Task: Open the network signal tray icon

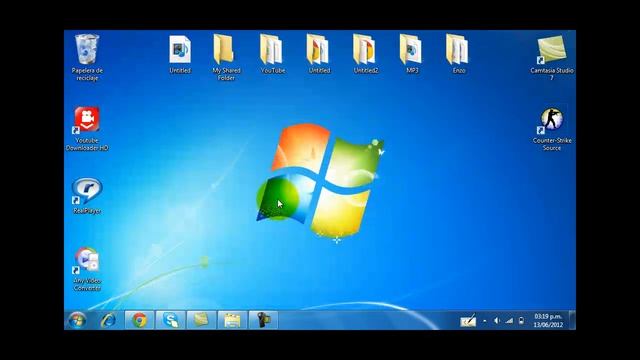Action: click(x=509, y=321)
